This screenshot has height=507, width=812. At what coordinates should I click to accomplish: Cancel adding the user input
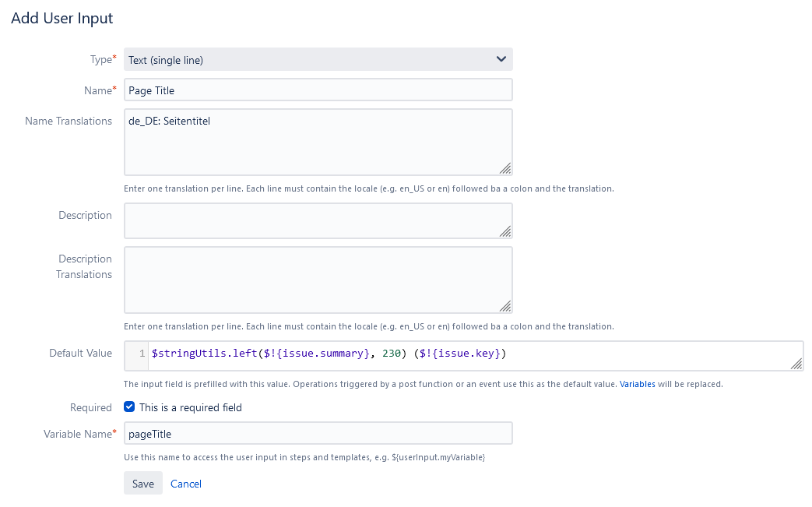point(186,484)
